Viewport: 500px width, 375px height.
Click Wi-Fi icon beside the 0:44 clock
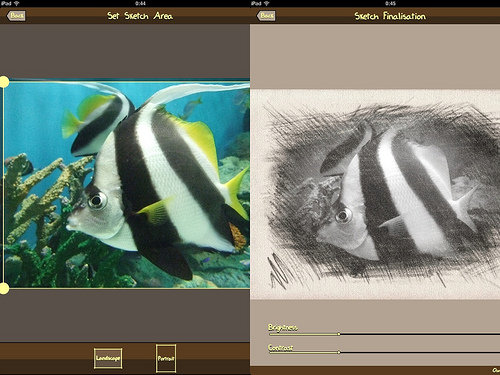17,3
